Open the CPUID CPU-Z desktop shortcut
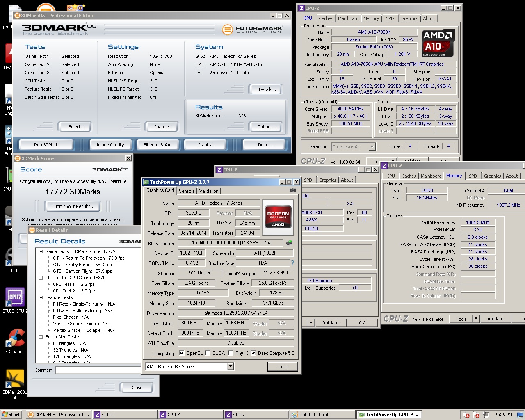The image size is (525, 420). pos(15,300)
